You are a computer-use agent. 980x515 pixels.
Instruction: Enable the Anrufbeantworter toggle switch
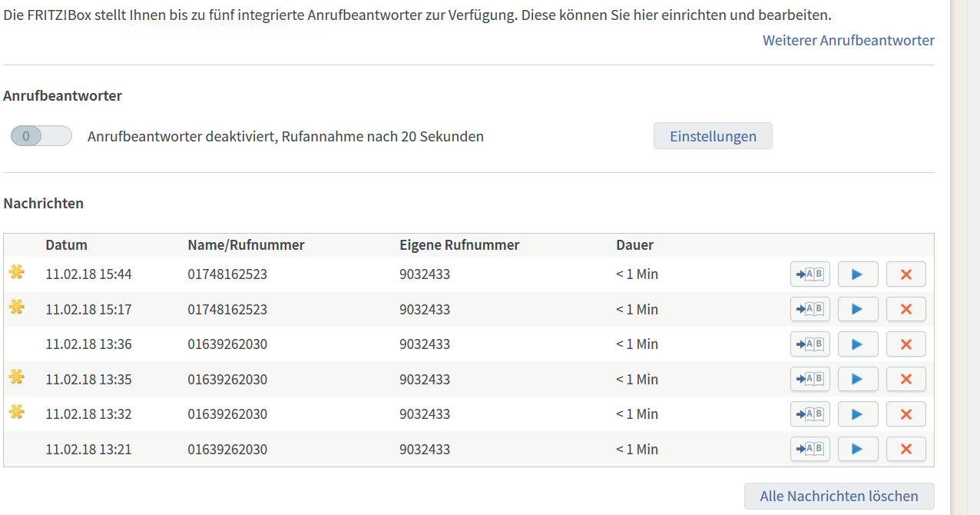click(x=41, y=136)
